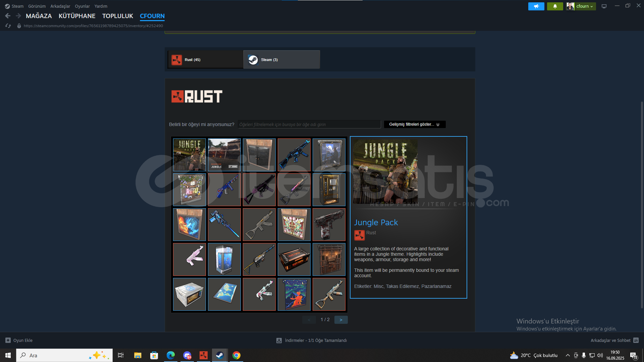Click the Steam back navigation arrow
The height and width of the screenshot is (362, 644).
coord(8,16)
